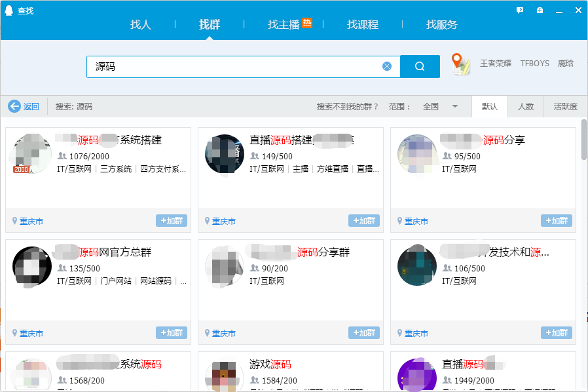Click the 门户网站 tag
This screenshot has height=392, width=588.
116,281
